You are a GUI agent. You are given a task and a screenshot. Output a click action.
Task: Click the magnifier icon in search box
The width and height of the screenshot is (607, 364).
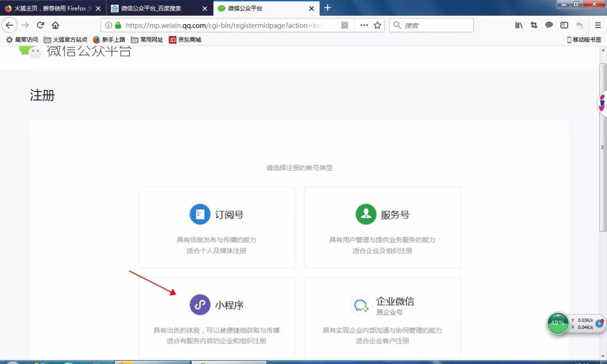[397, 25]
